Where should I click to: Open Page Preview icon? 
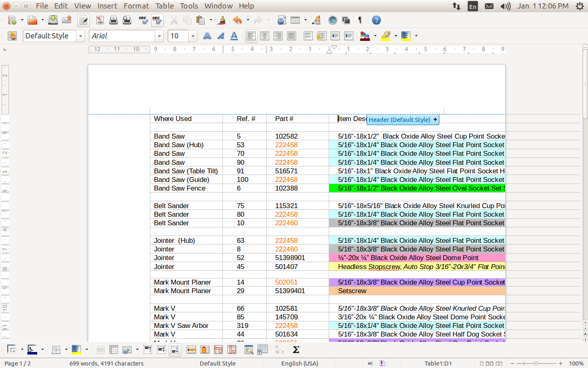pyautogui.click(x=127, y=20)
